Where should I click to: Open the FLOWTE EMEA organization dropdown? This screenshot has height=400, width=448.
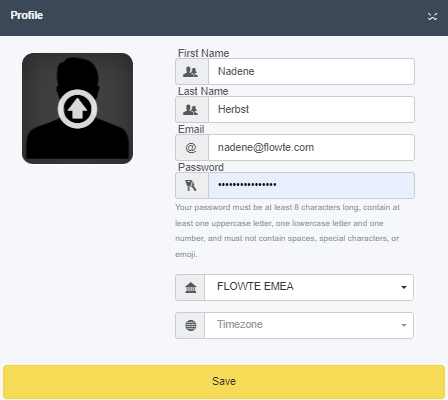click(x=309, y=287)
